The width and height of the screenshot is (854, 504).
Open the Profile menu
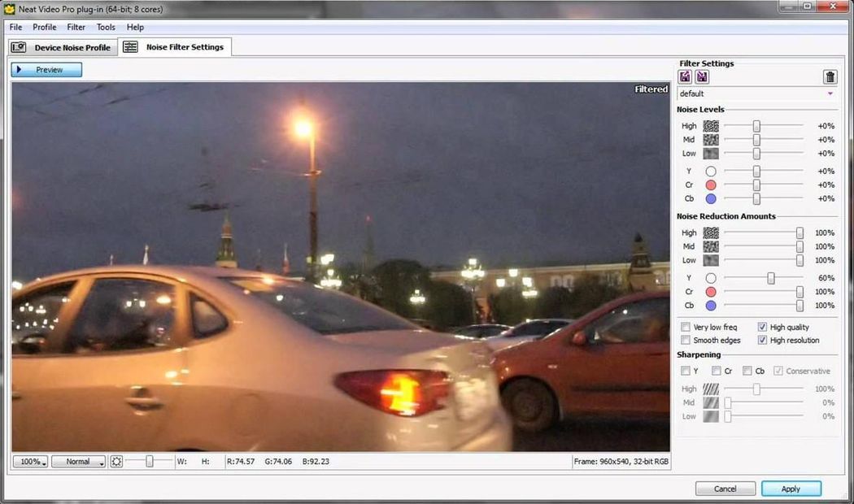pyautogui.click(x=44, y=27)
